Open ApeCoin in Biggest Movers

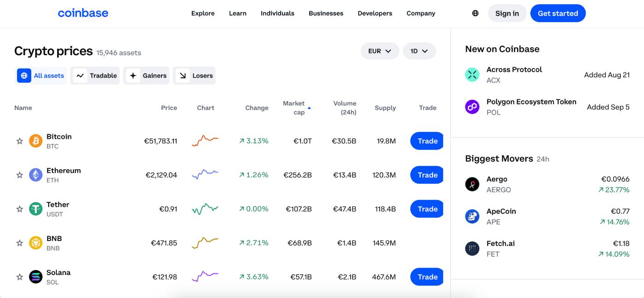547,216
